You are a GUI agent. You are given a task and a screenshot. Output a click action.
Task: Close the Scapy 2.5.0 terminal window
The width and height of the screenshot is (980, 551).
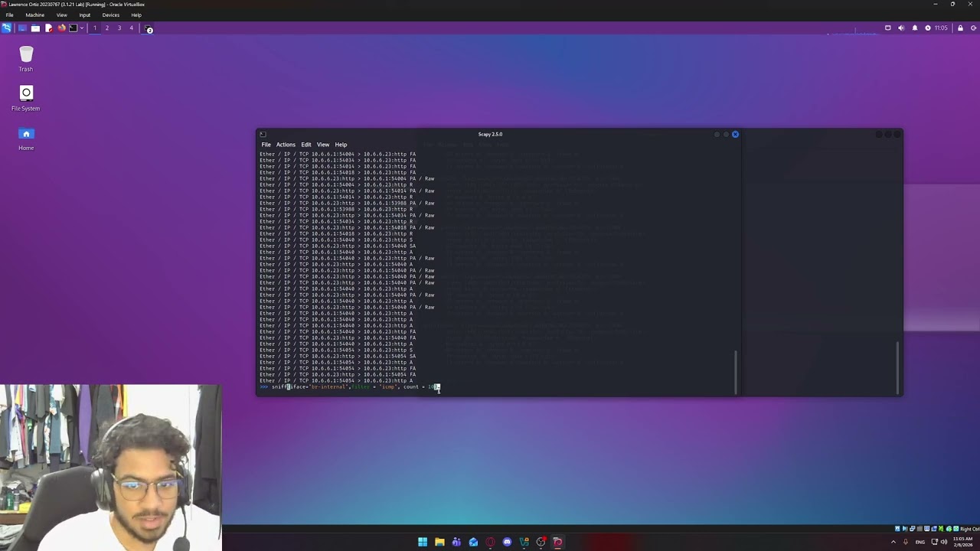point(735,134)
